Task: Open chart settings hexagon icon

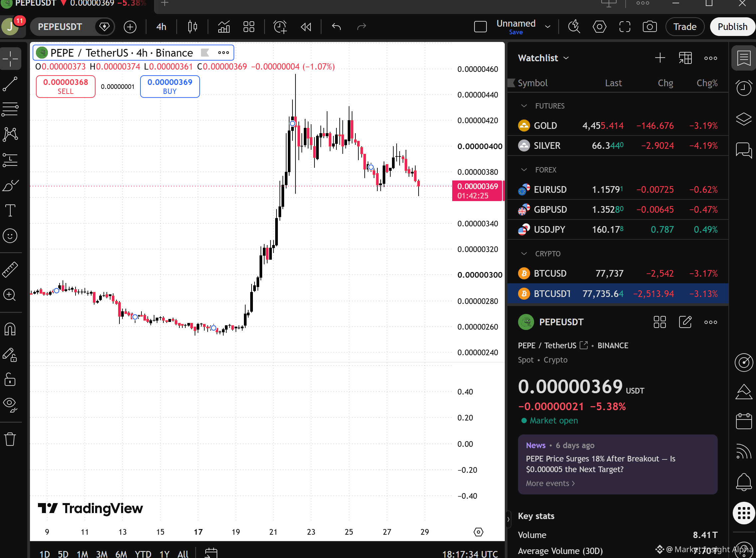Action: (x=599, y=27)
